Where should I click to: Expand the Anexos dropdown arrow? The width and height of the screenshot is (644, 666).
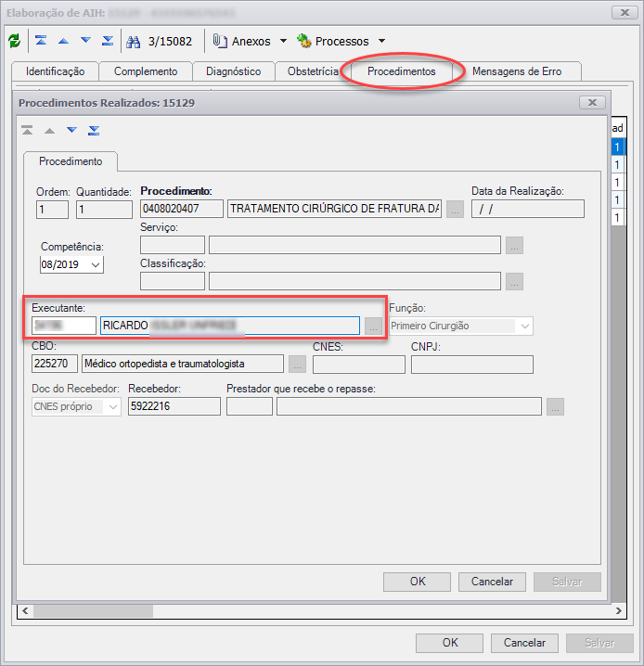pyautogui.click(x=283, y=41)
